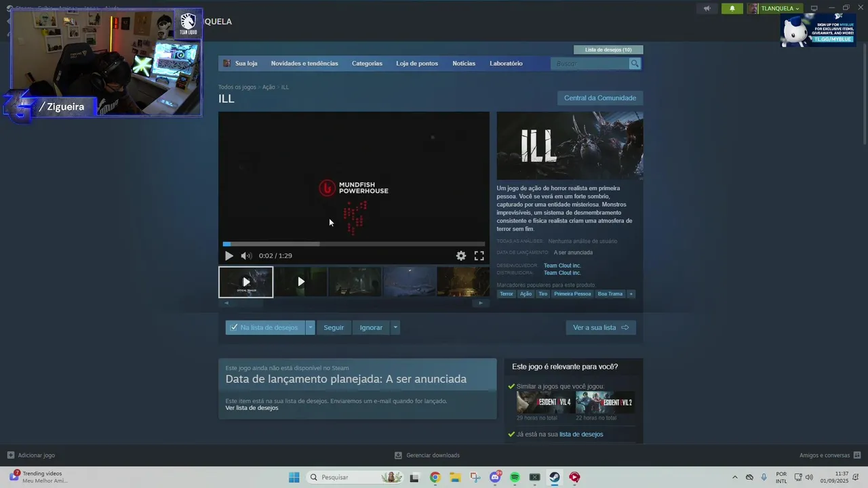Click 'Ver a sua lista' button
This screenshot has height=488, width=868.
601,327
